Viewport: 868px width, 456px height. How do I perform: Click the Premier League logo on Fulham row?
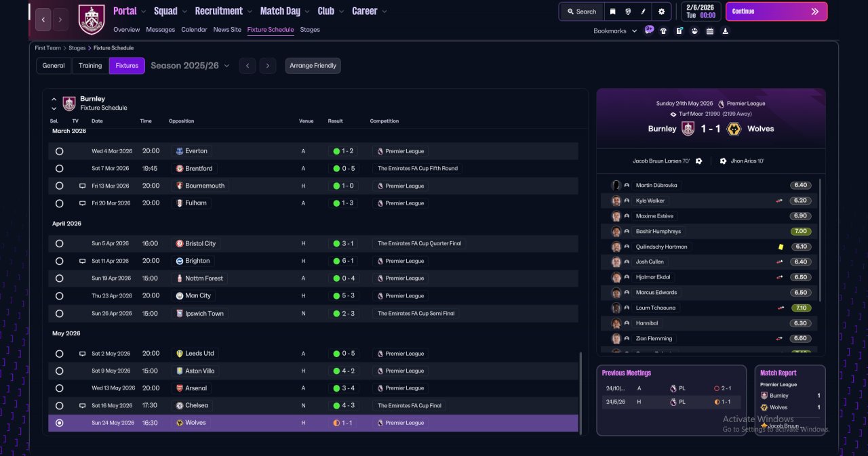pos(380,203)
